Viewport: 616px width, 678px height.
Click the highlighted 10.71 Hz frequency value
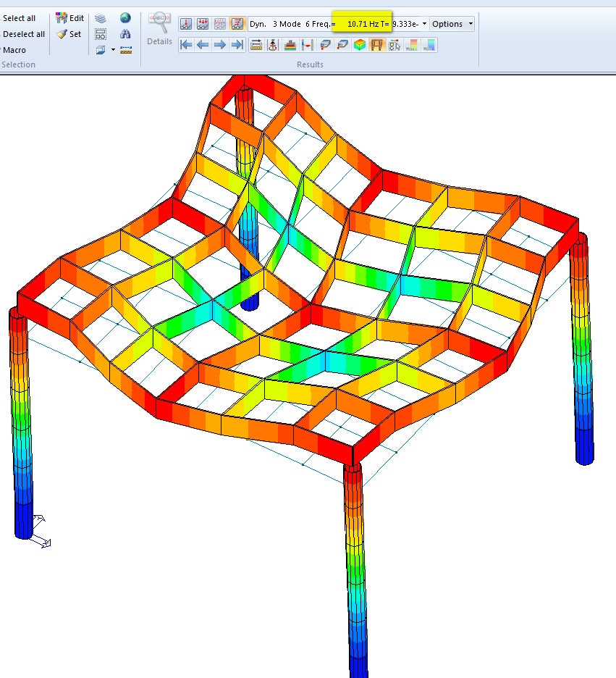click(362, 22)
